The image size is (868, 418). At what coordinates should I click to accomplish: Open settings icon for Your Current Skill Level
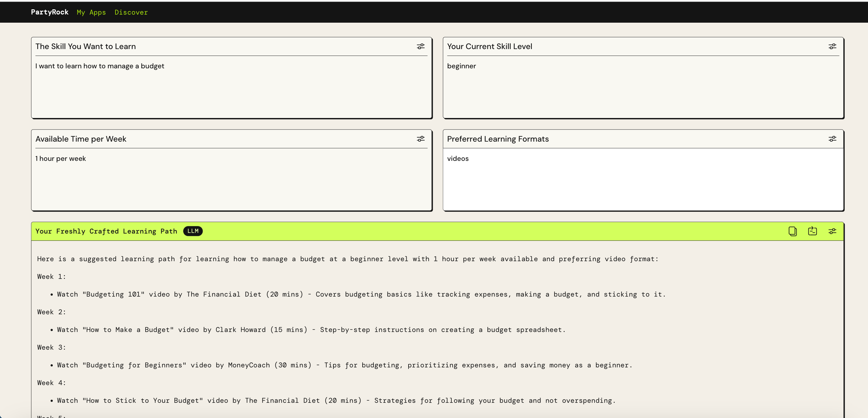(x=832, y=46)
